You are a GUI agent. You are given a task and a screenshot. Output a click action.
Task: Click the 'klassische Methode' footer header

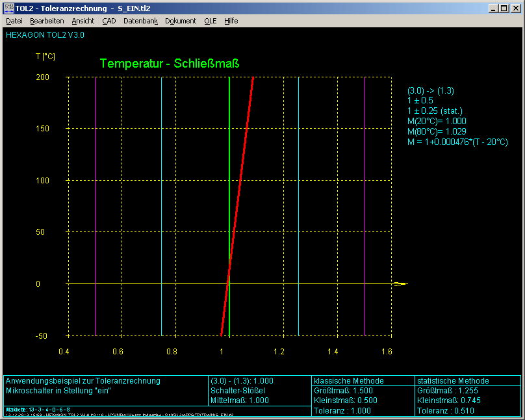[x=349, y=380]
